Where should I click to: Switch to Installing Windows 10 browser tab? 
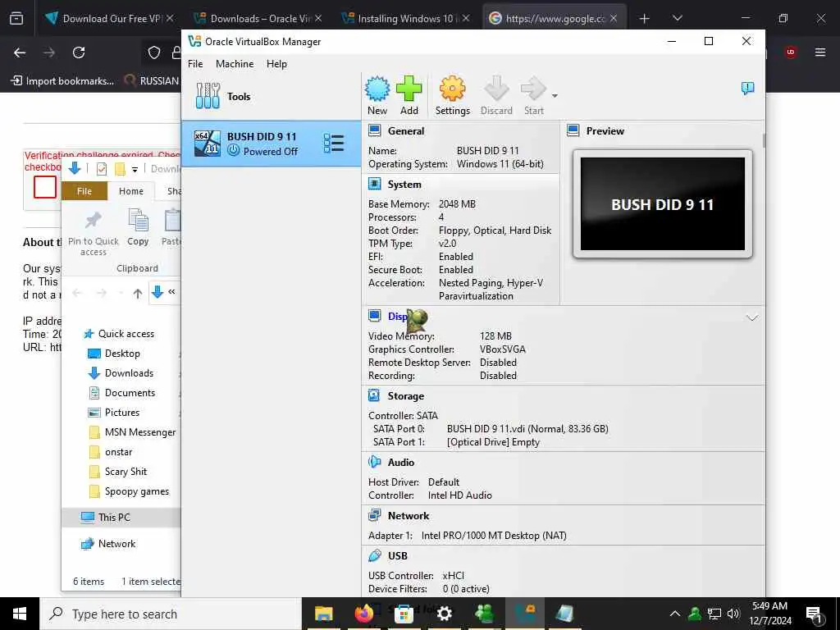(x=406, y=18)
